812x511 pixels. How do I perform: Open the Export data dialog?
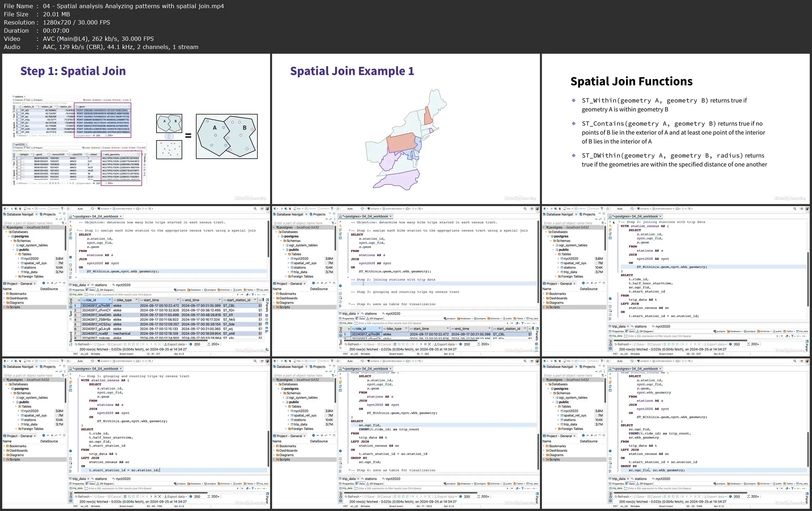(175, 344)
